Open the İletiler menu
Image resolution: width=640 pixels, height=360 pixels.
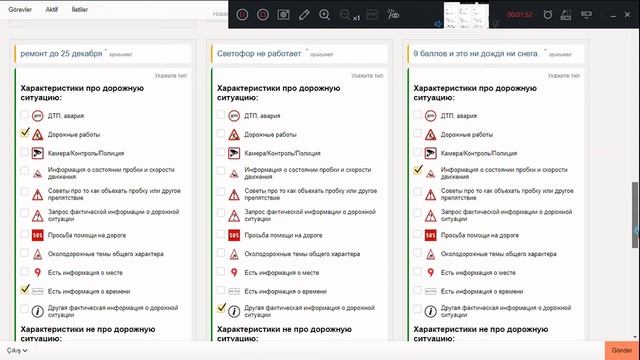(80, 9)
